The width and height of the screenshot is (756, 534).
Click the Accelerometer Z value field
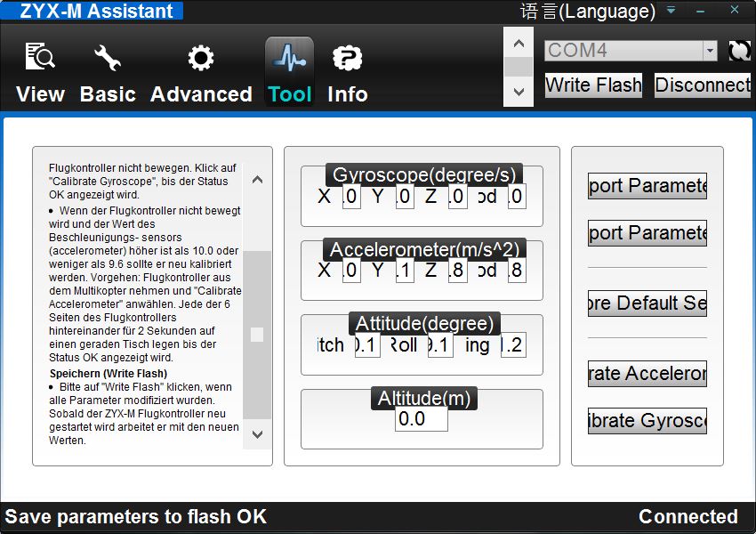[458, 271]
